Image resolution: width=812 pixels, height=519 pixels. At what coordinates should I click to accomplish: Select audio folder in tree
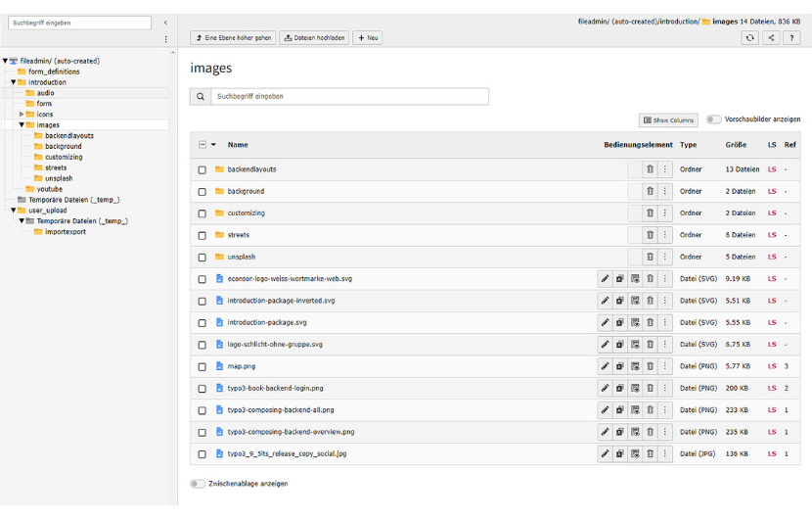click(45, 93)
